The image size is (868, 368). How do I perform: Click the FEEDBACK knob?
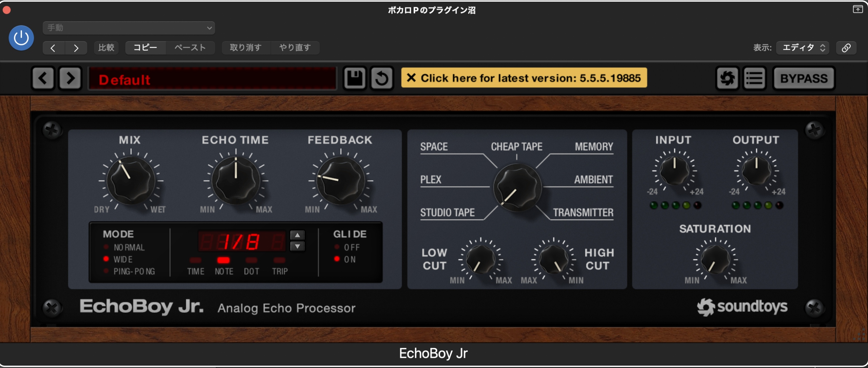(341, 181)
